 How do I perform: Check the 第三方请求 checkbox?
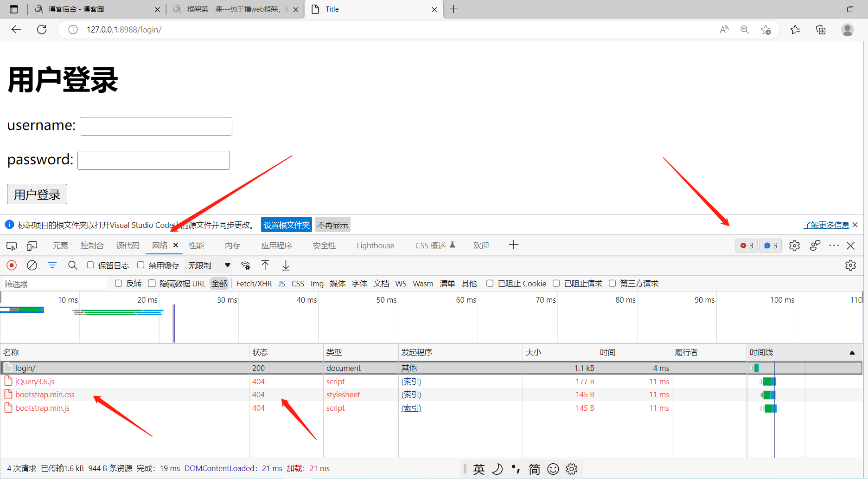click(x=612, y=283)
